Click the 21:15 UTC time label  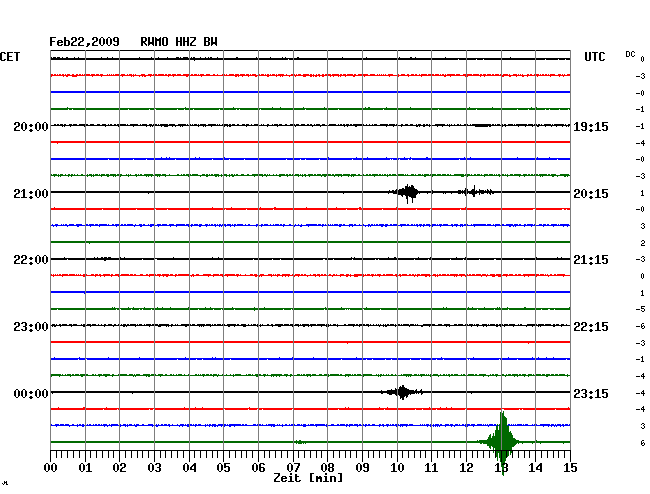pos(591,260)
